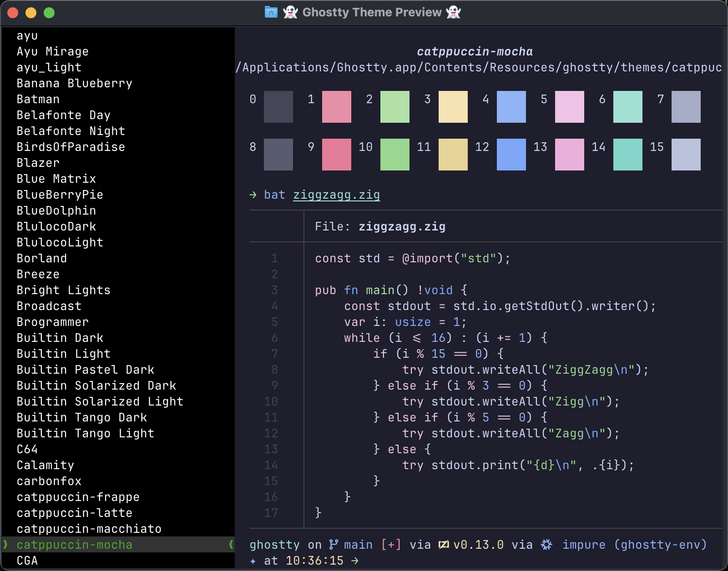This screenshot has height=571, width=728.
Task: Select the BlueDolphin theme
Action: pyautogui.click(x=56, y=210)
